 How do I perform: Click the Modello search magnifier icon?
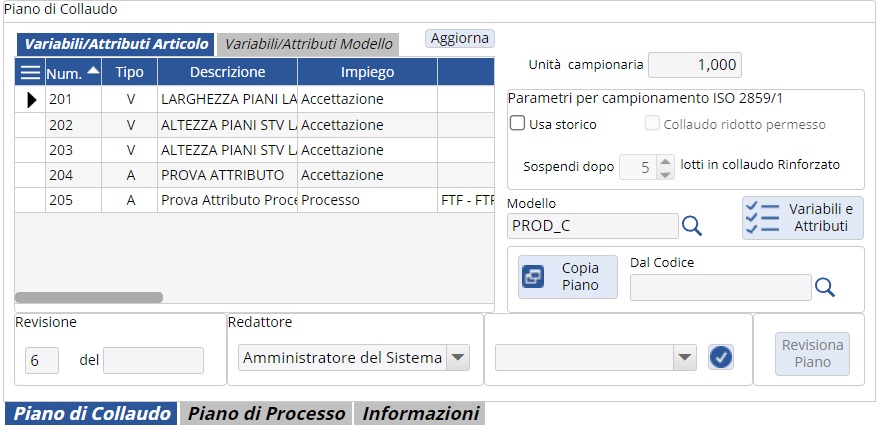click(x=692, y=226)
